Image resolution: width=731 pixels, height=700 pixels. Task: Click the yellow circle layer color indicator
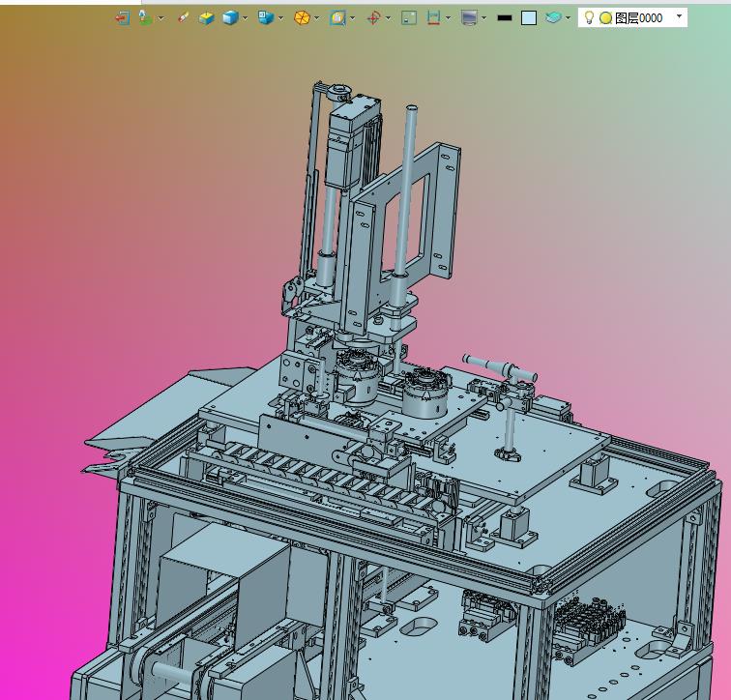point(605,18)
